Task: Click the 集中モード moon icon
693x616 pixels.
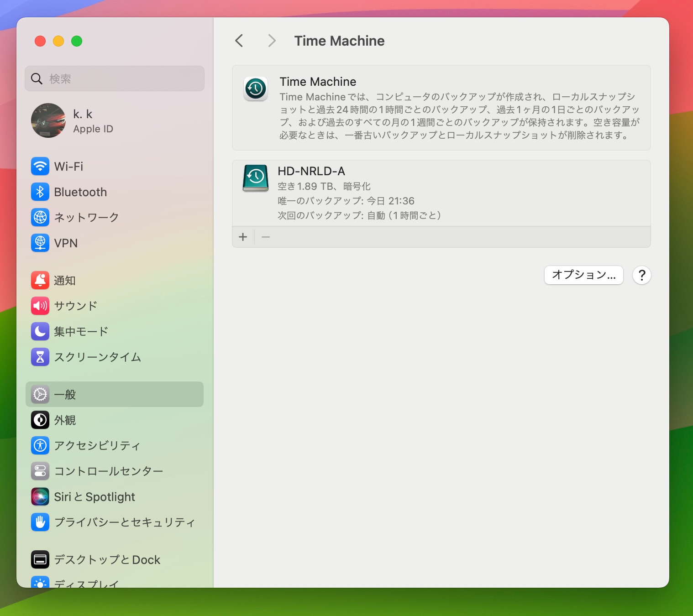Action: tap(40, 331)
